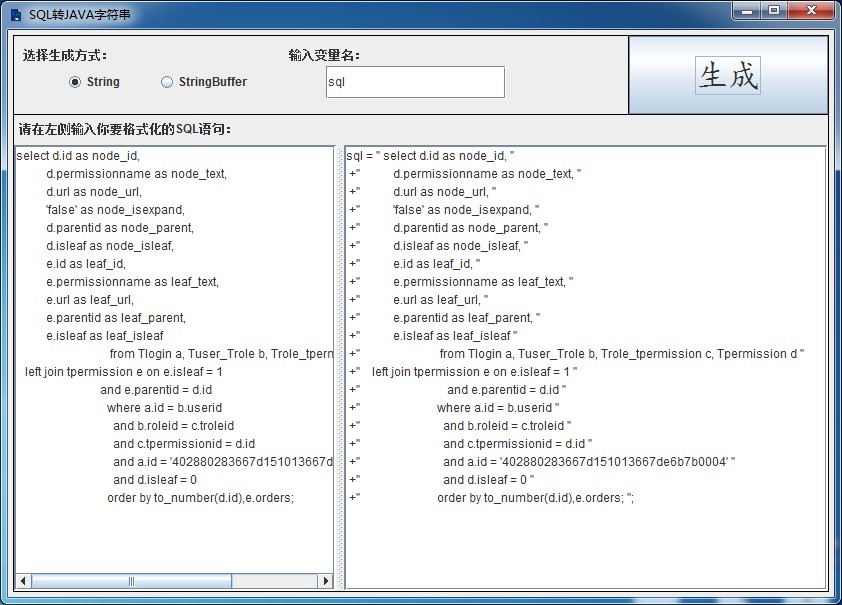The image size is (842, 605).
Task: Click "'false' as node_isexpand," in the left pane
Action: pos(115,210)
